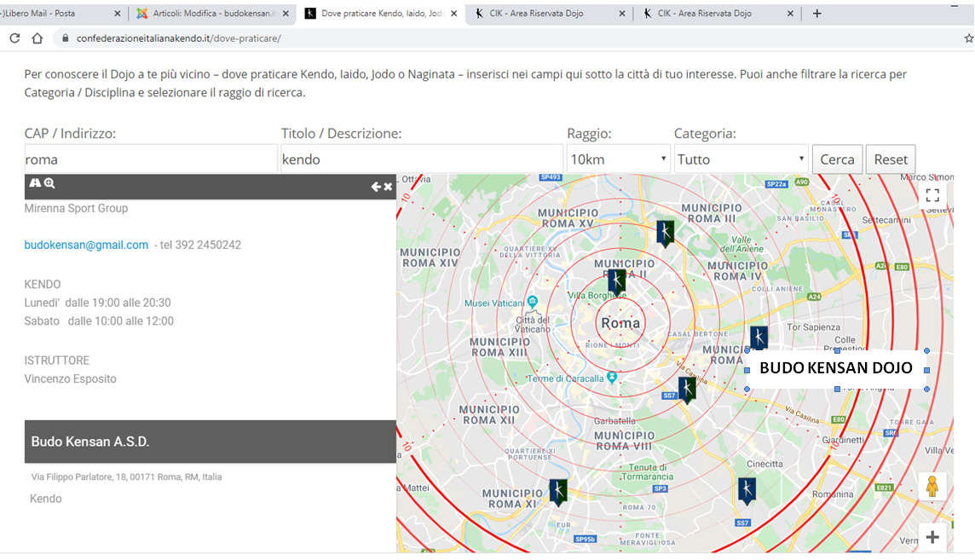
Task: Click the directions road icon in panel header
Action: coord(35,184)
